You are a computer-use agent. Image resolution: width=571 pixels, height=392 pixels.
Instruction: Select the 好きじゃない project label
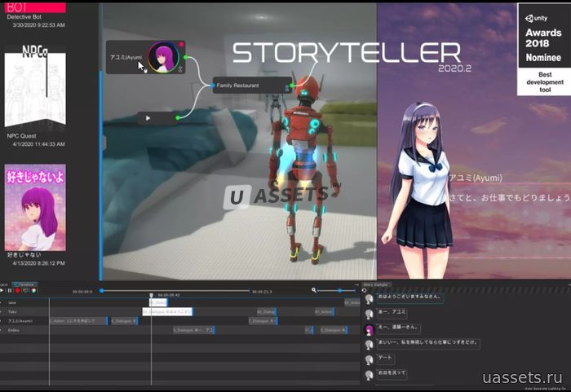coord(24,255)
